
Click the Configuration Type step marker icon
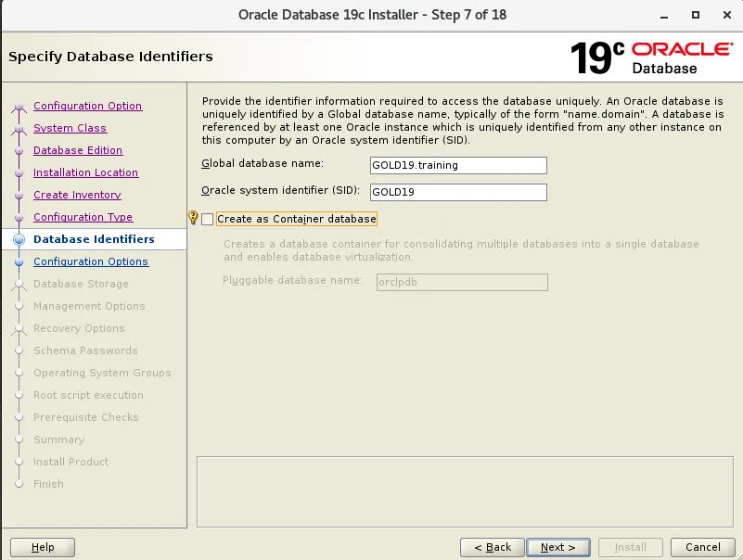pyautogui.click(x=19, y=218)
